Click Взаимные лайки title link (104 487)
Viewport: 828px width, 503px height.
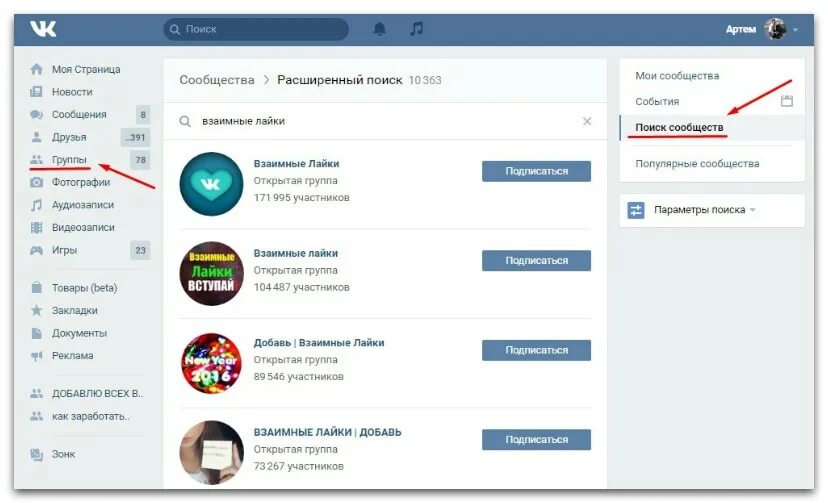point(296,253)
